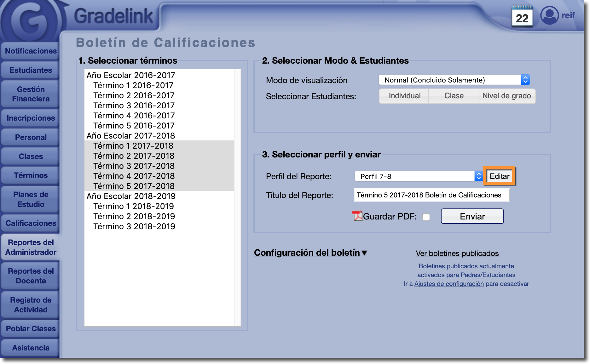Select Nivel de grado option
This screenshot has height=364, width=590.
point(506,96)
